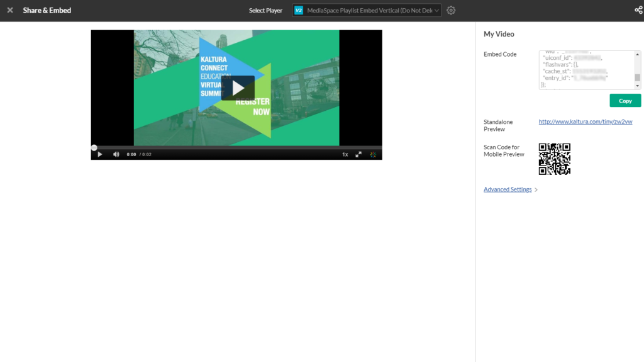Viewport: 644px width, 362px height.
Task: Copy the embed code
Action: click(625, 100)
